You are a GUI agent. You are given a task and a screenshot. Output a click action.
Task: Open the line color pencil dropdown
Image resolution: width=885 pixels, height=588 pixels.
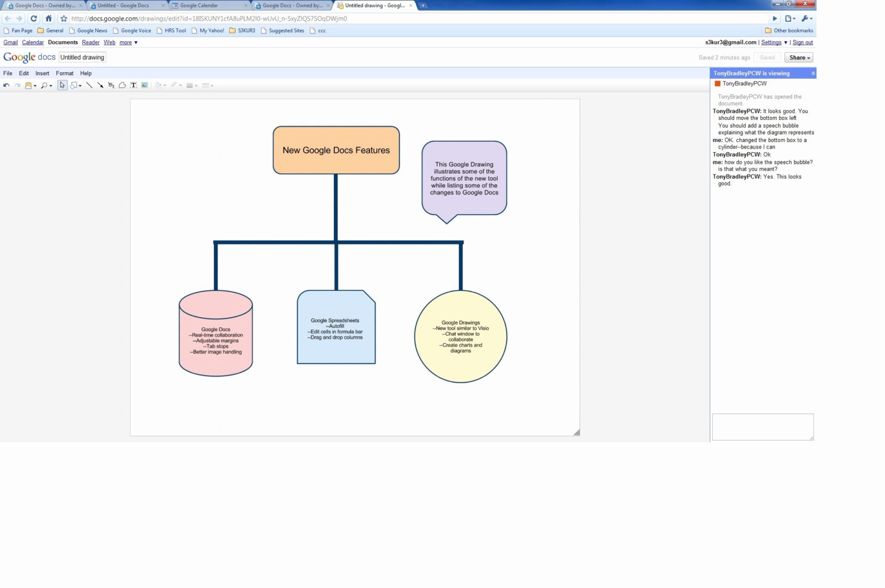(x=176, y=85)
